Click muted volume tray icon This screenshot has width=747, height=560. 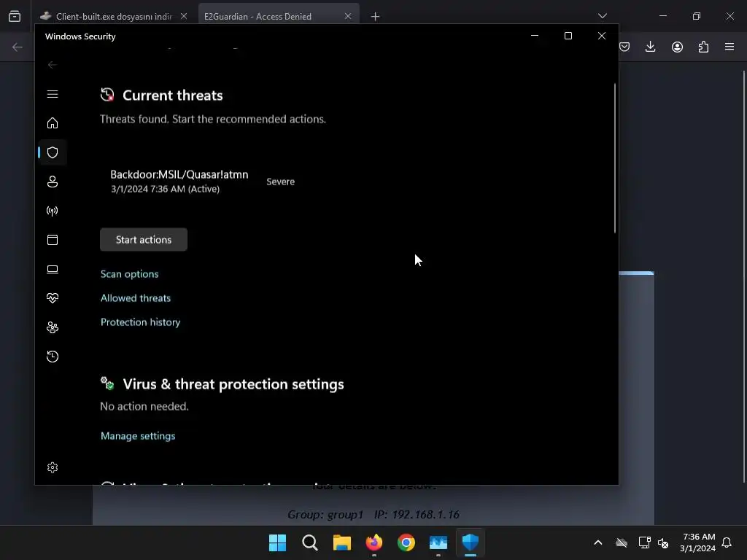(x=663, y=542)
